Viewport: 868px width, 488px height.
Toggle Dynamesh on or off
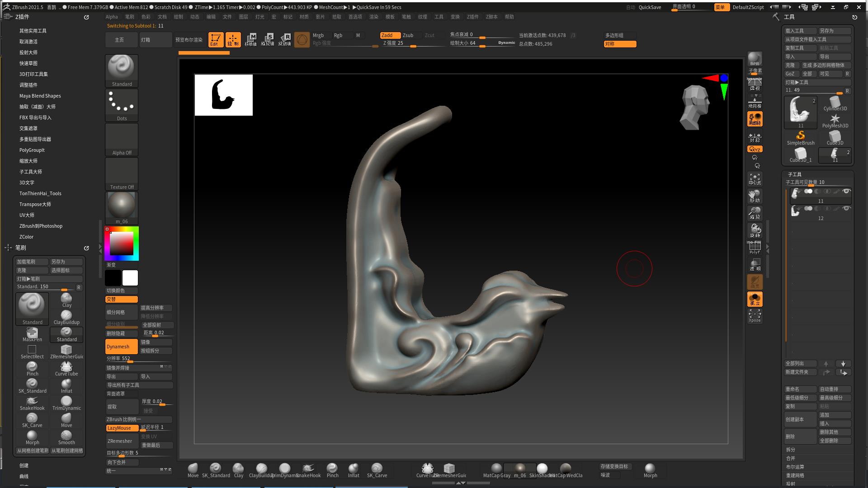(121, 347)
